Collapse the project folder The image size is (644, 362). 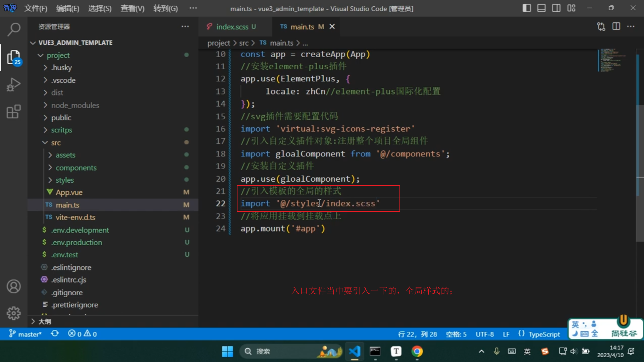tap(113, 55)
